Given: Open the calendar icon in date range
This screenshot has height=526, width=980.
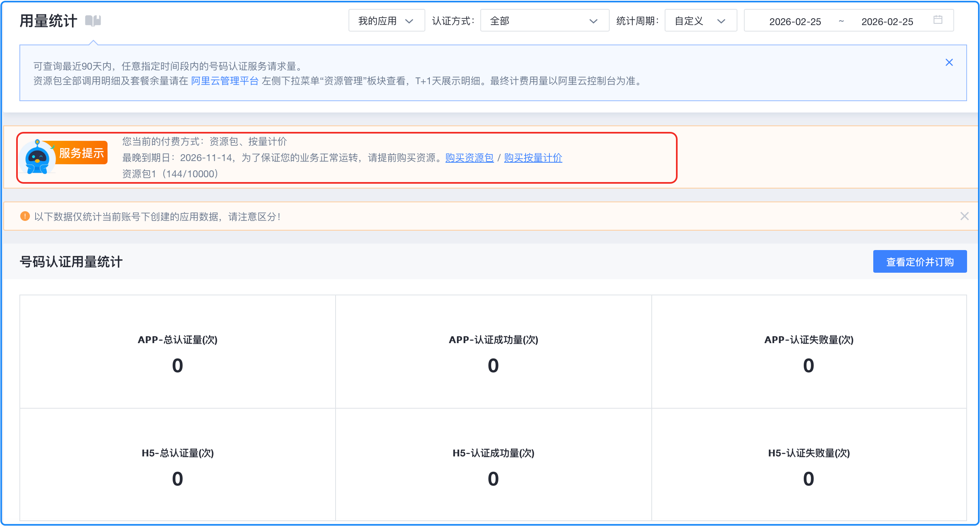Looking at the screenshot, I should coord(938,20).
